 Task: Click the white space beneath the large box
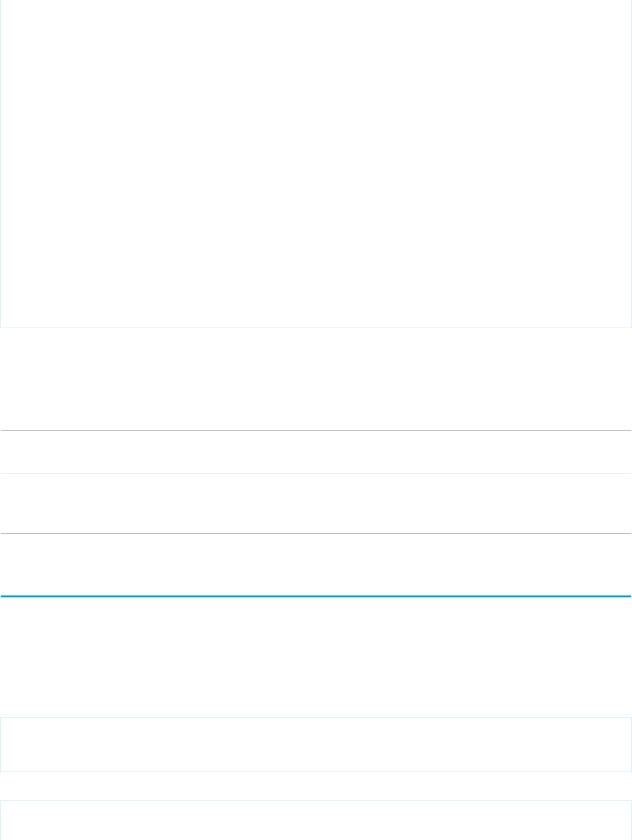316,378
